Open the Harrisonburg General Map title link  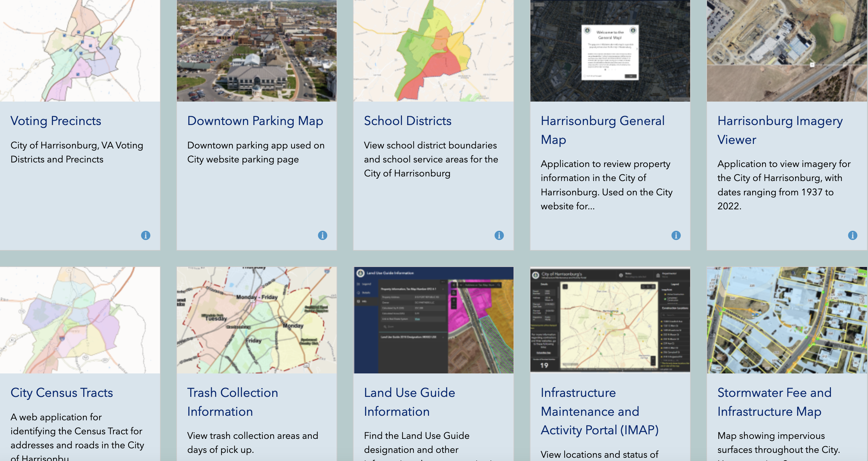[x=603, y=130]
